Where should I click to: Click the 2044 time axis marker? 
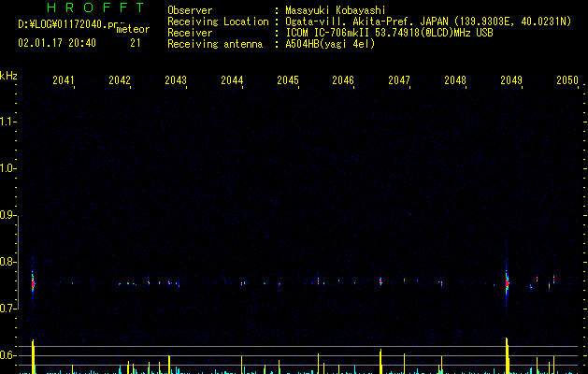click(x=232, y=80)
